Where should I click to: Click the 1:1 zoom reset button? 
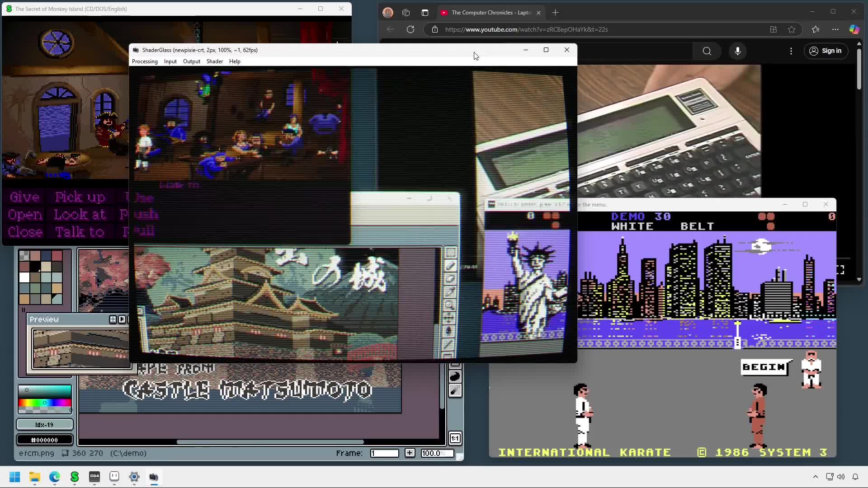[x=455, y=438]
